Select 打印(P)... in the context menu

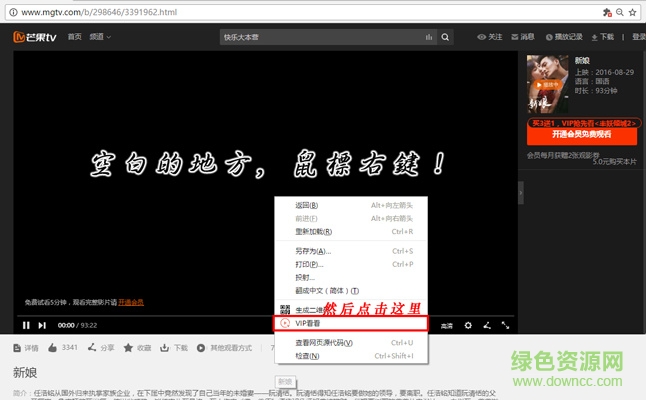tap(351, 264)
